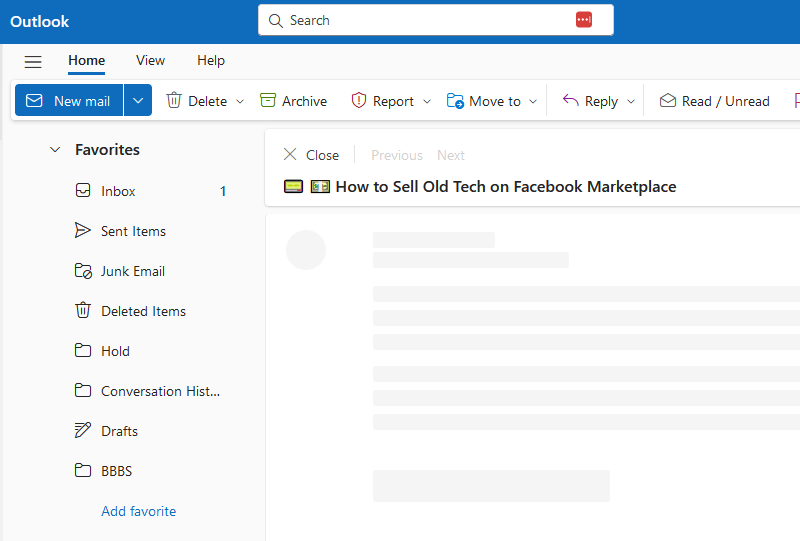The image size is (800, 541).
Task: Select the Drafts folder
Action: (119, 431)
